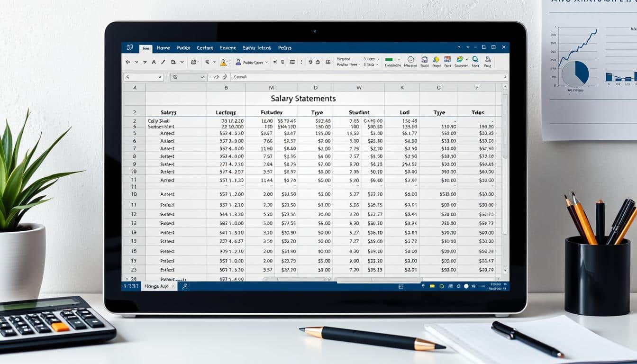Click the vertical scrollbar thumb
The width and height of the screenshot is (637, 364).
pyautogui.click(x=505, y=127)
